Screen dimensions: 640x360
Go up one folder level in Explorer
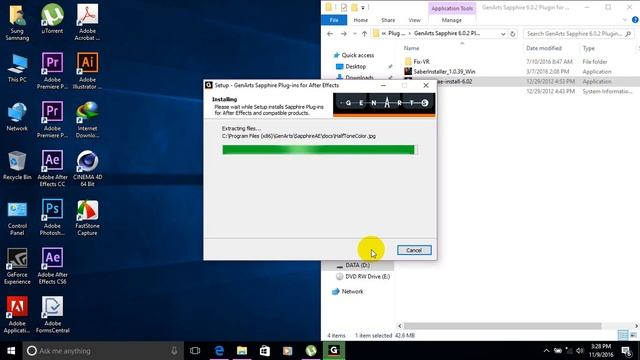[364, 34]
